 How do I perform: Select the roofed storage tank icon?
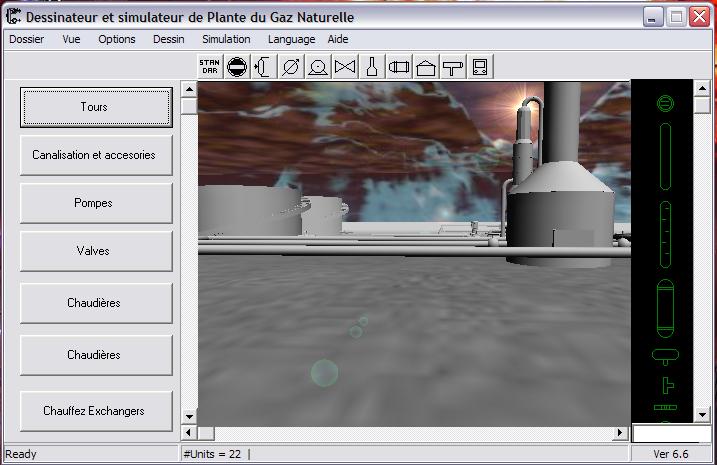point(426,67)
